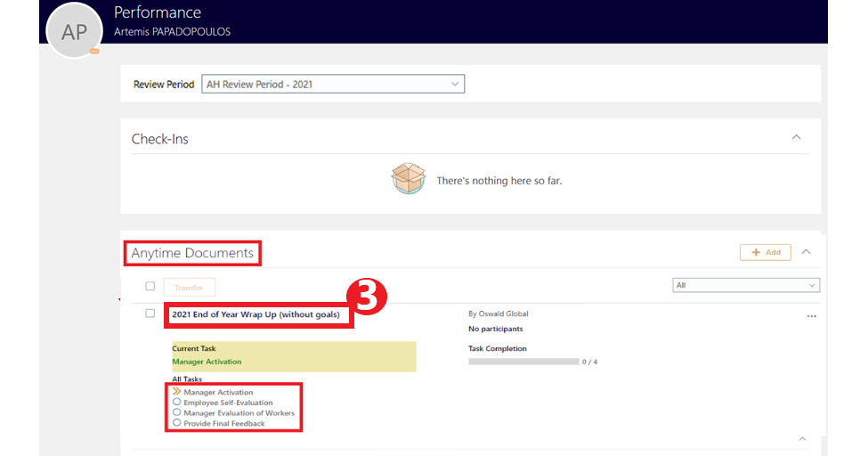Image resolution: width=868 pixels, height=456 pixels.
Task: Click the Task Completion label
Action: click(x=498, y=348)
